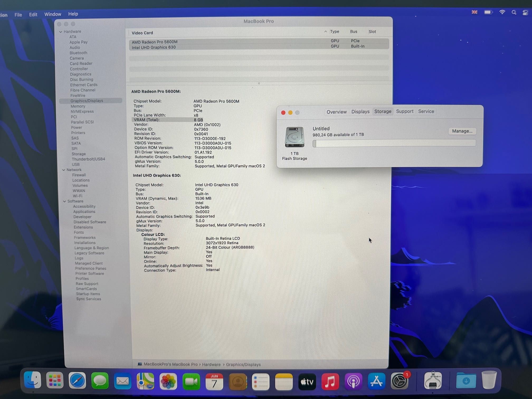Click MacBookPro's MacBook Pro in path bar

[x=170, y=364]
